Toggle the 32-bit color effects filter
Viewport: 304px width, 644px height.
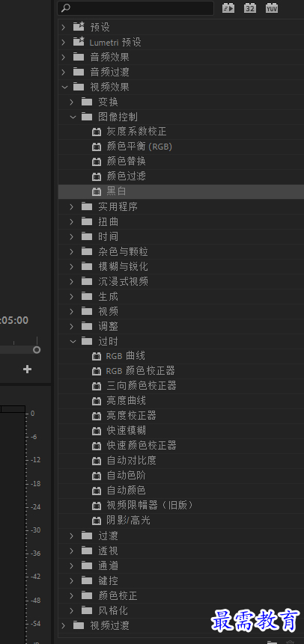tap(249, 7)
